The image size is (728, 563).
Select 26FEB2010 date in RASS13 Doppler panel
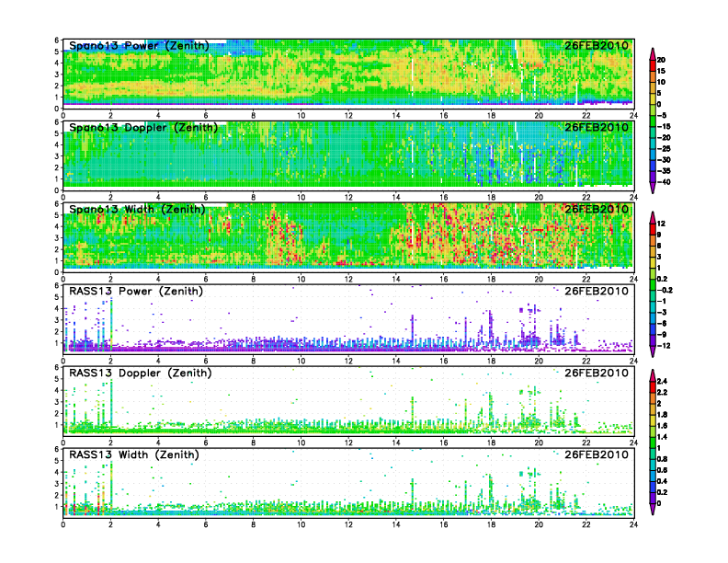click(597, 373)
